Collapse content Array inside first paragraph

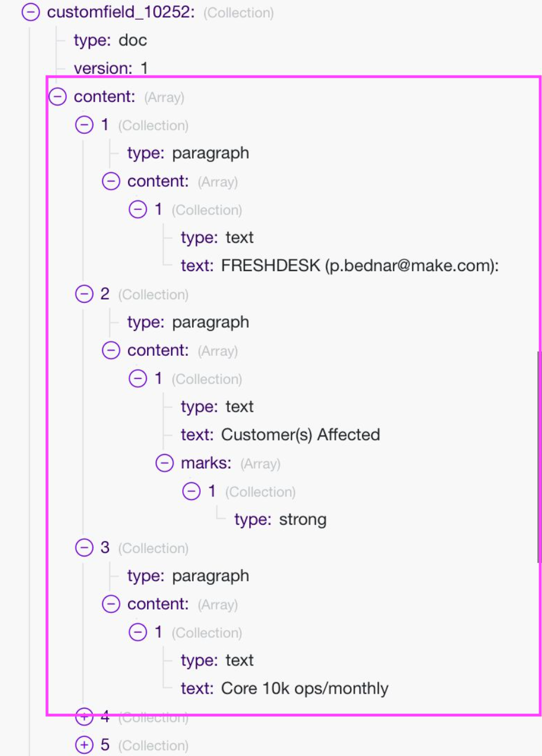[111, 181]
